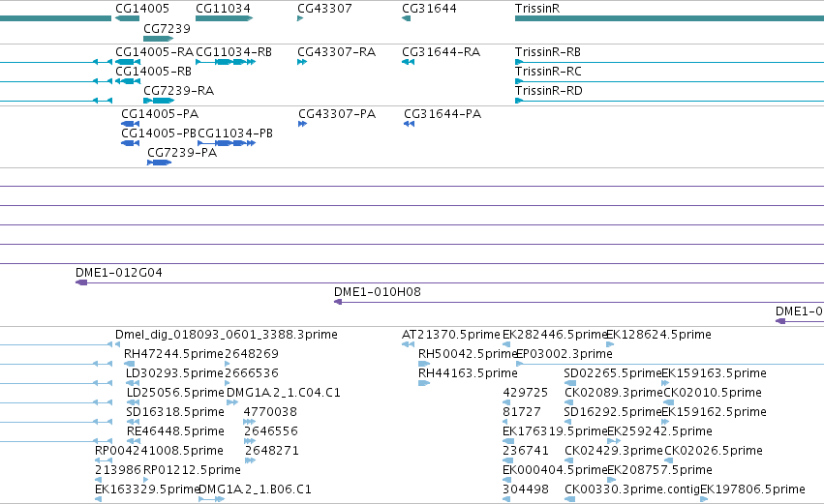Select EST EK000404.5prime
824x504 pixels.
pyautogui.click(x=555, y=470)
